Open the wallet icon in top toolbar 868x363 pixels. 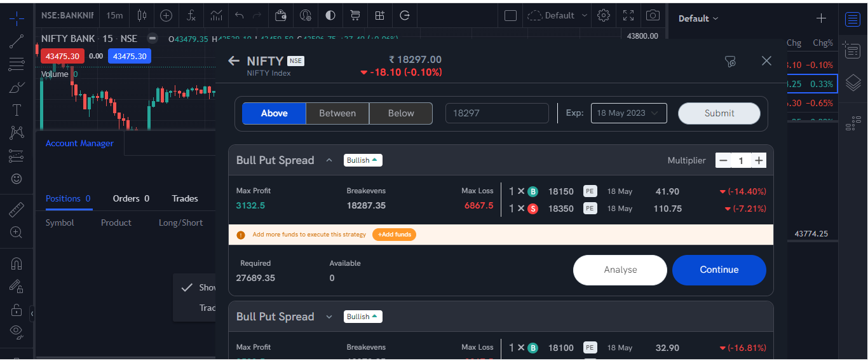coord(280,15)
